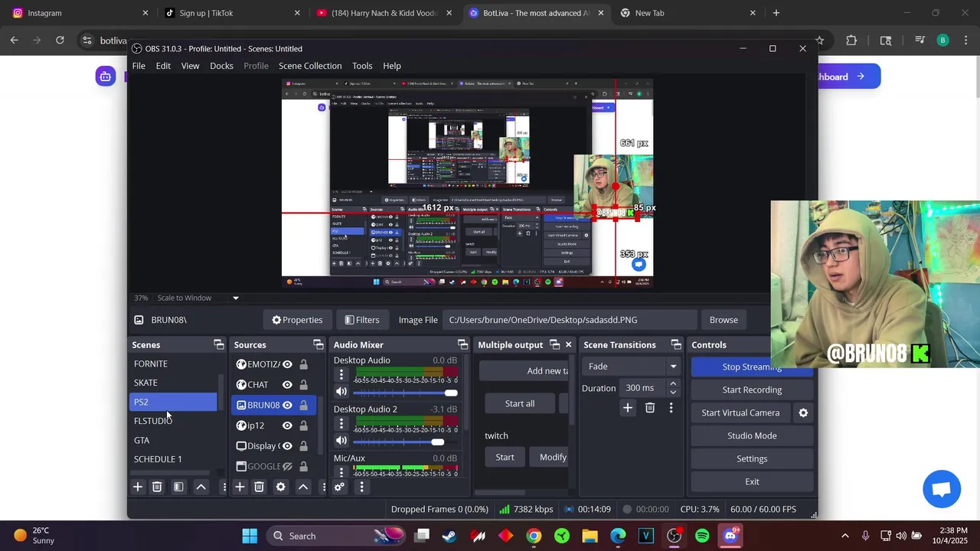
Task: Open transition properties three-dot menu
Action: [x=671, y=408]
